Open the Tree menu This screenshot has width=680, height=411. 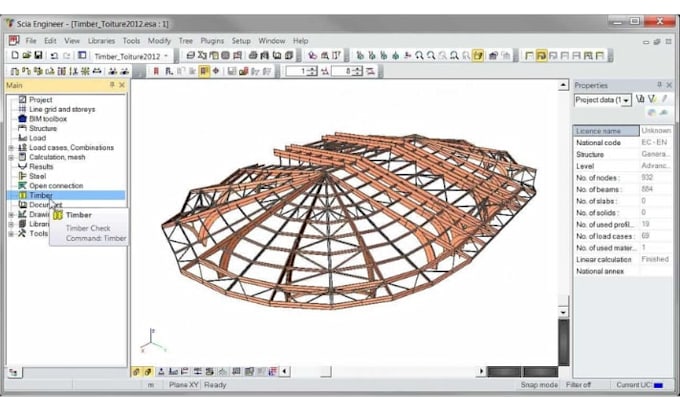186,41
